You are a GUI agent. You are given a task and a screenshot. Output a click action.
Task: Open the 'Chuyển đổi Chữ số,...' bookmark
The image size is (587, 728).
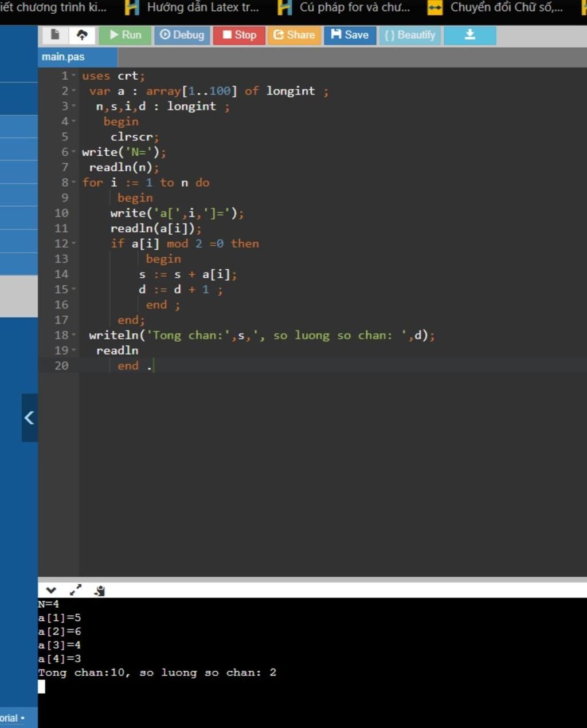(507, 7)
